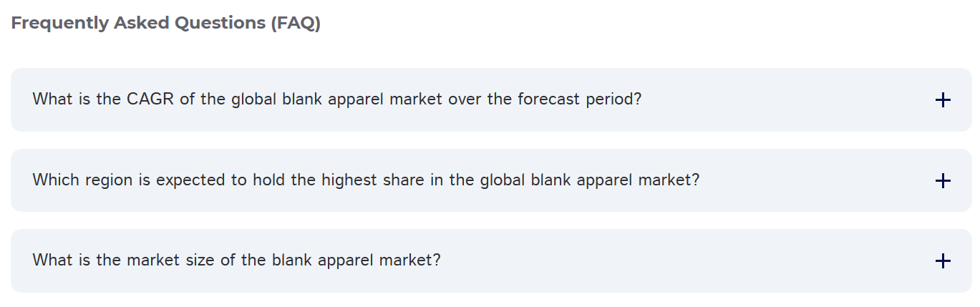Toggle the answer for the forecast period CAGR question

coord(943,100)
